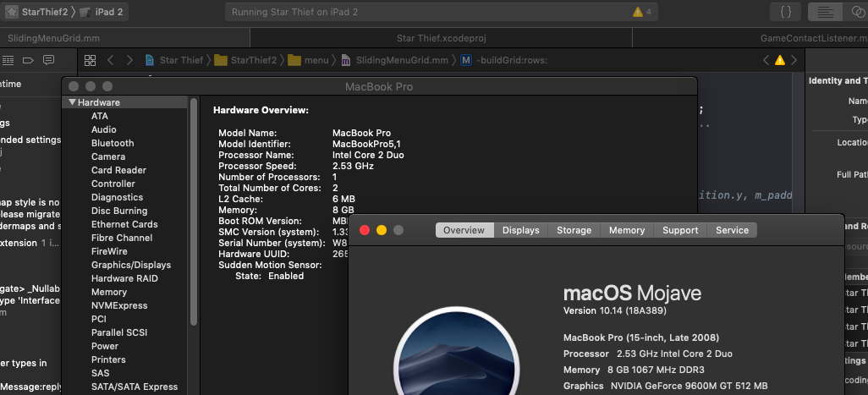Select Displays tab in About This Mac
Image resolution: width=868 pixels, height=395 pixels.
521,230
